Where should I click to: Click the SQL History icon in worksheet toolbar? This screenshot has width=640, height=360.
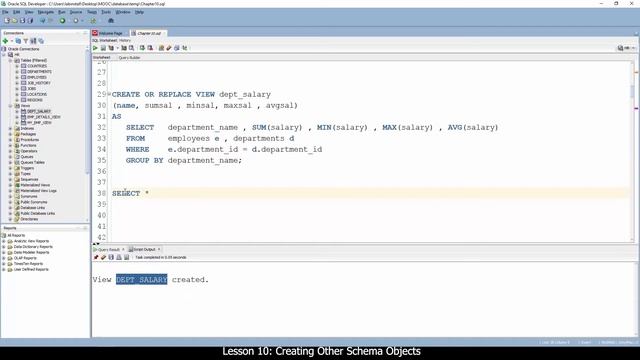tap(177, 48)
